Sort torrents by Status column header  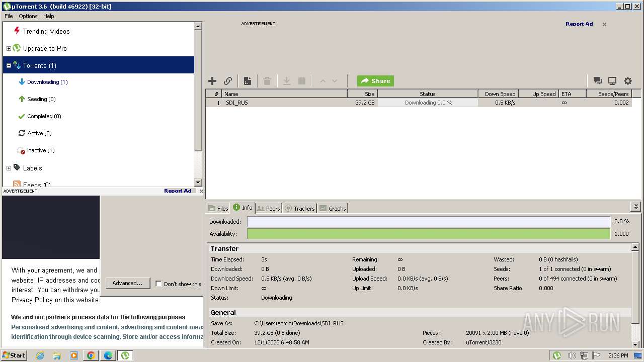428,94
